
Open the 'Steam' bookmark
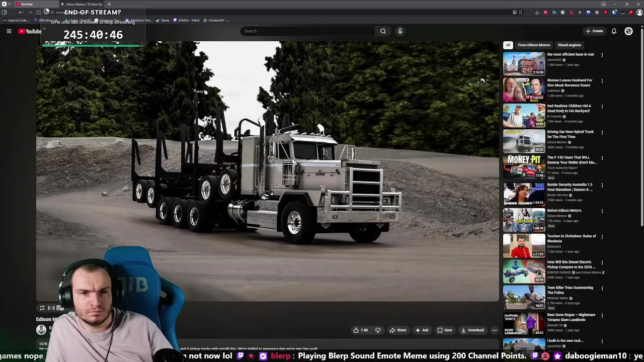[163, 20]
